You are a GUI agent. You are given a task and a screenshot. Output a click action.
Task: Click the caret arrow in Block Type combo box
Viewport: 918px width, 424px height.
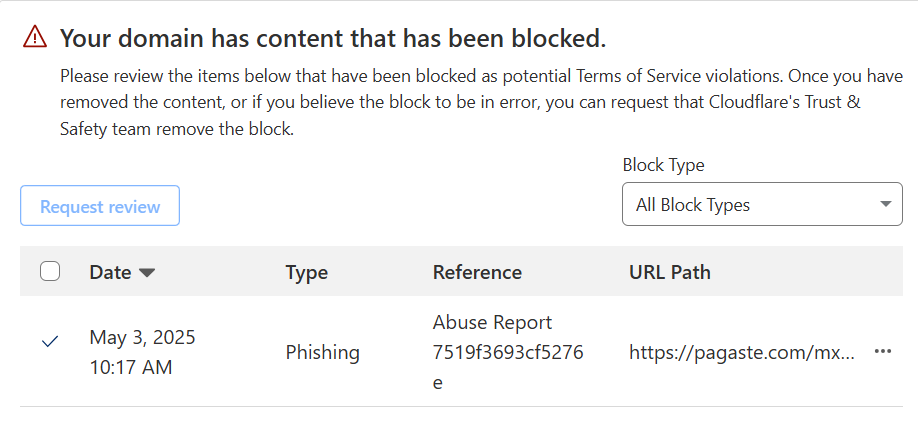tap(885, 205)
